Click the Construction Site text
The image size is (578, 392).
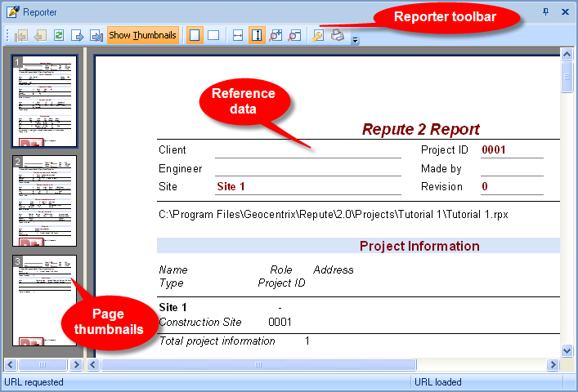[x=200, y=322]
